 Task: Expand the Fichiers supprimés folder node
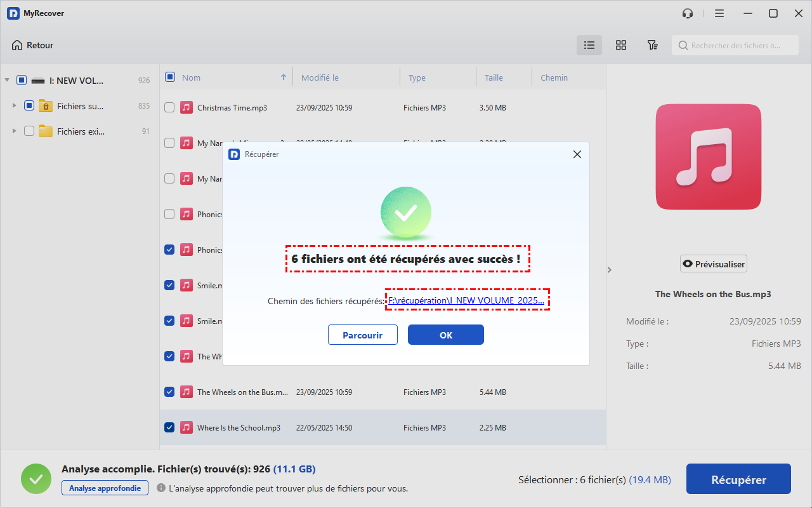pos(15,106)
